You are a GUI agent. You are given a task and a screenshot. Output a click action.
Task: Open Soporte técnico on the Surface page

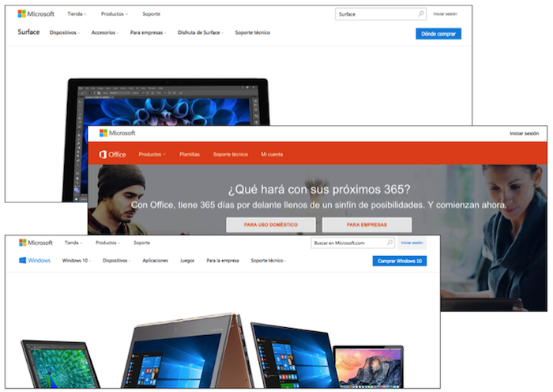[253, 32]
